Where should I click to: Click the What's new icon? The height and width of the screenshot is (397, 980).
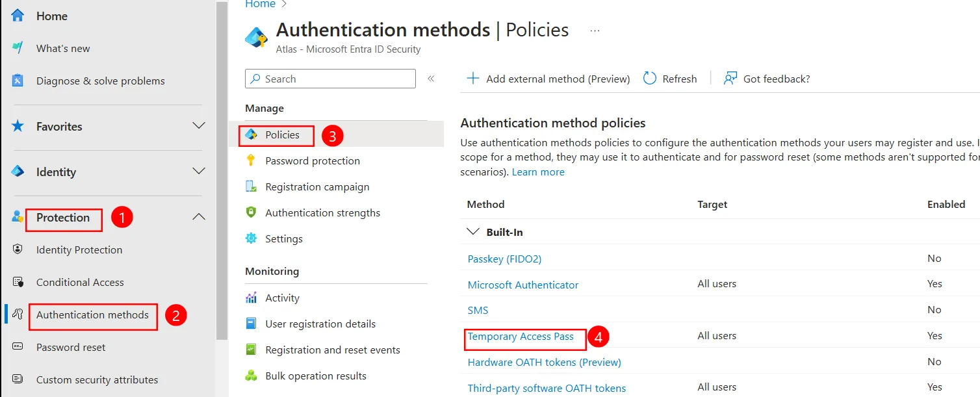(x=18, y=48)
